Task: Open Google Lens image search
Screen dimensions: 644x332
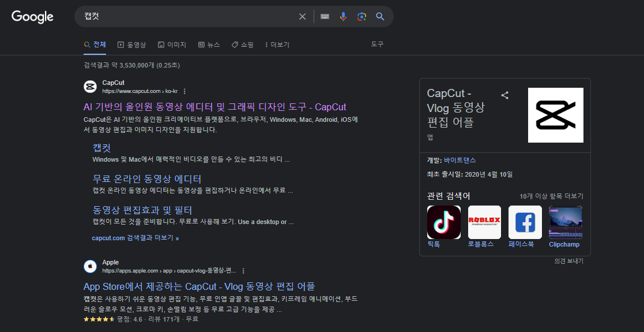Action: coord(361,17)
